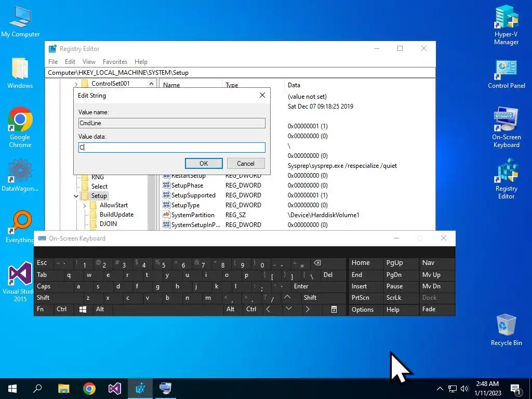This screenshot has height=399, width=532.
Task: Open the Help menu in Registry Editor
Action: 141,62
